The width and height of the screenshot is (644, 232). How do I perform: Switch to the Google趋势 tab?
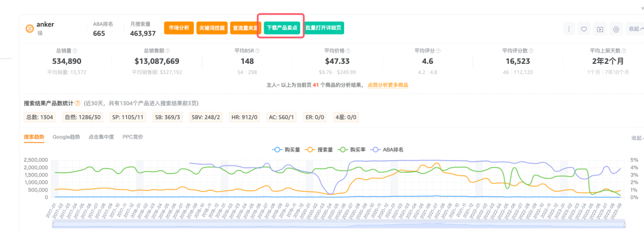pos(66,137)
